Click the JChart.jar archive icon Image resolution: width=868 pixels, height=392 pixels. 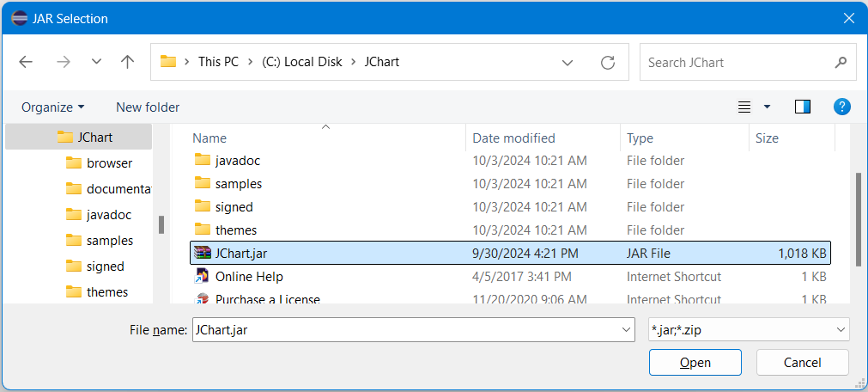(x=203, y=253)
